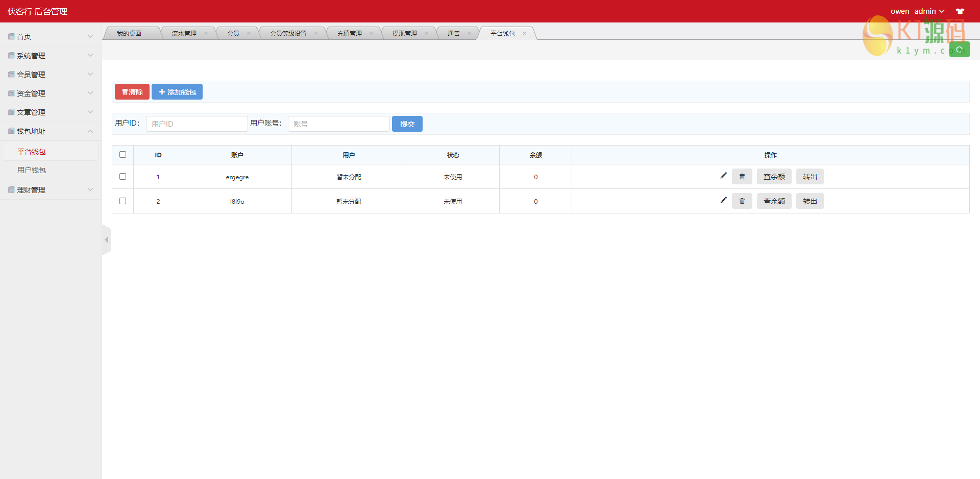Focus the 用户ID input field
This screenshot has width=980, height=479.
(197, 124)
